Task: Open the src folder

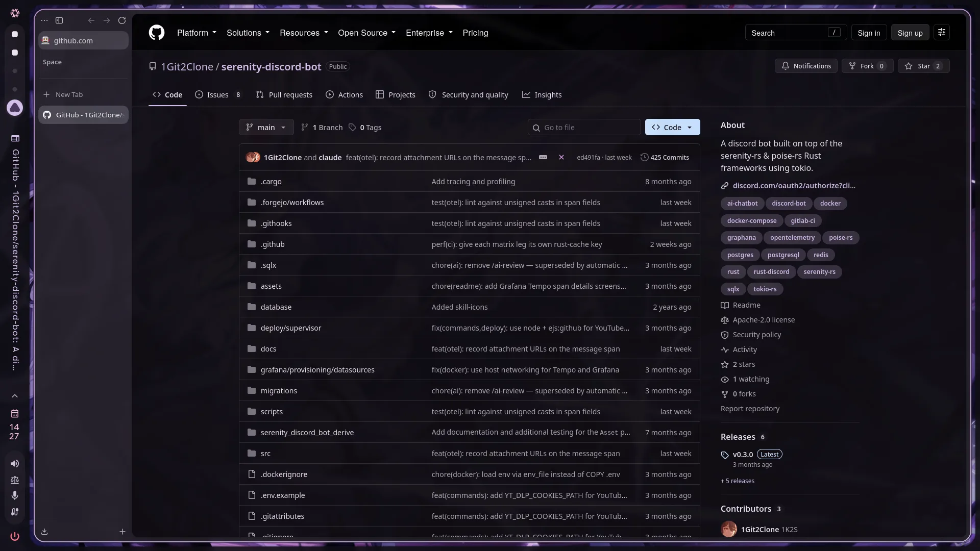Action: (x=265, y=453)
